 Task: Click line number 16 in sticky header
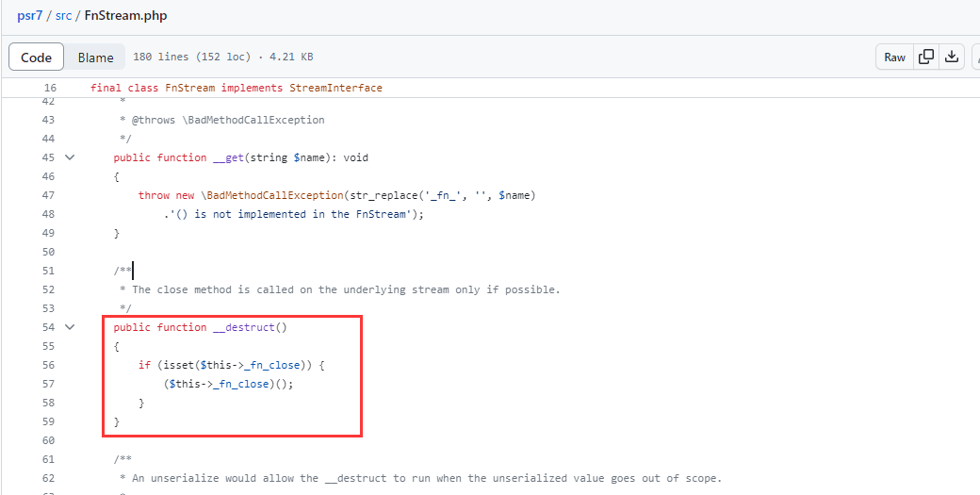(49, 88)
